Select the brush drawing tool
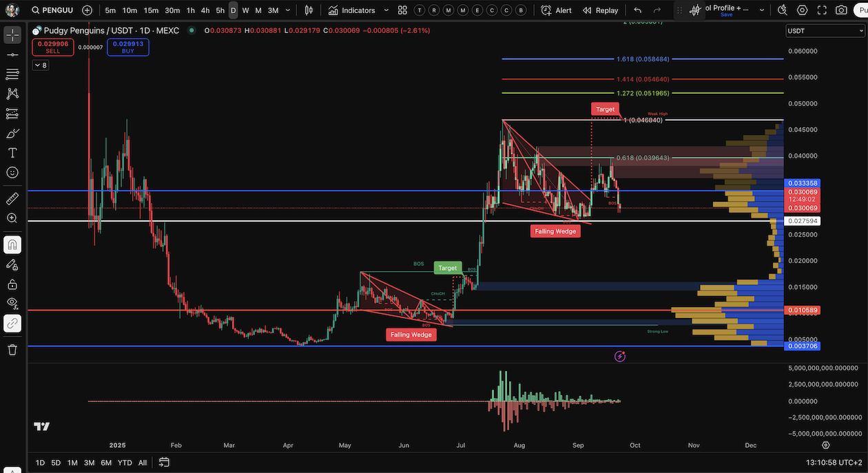The width and height of the screenshot is (868, 473). 12,133
